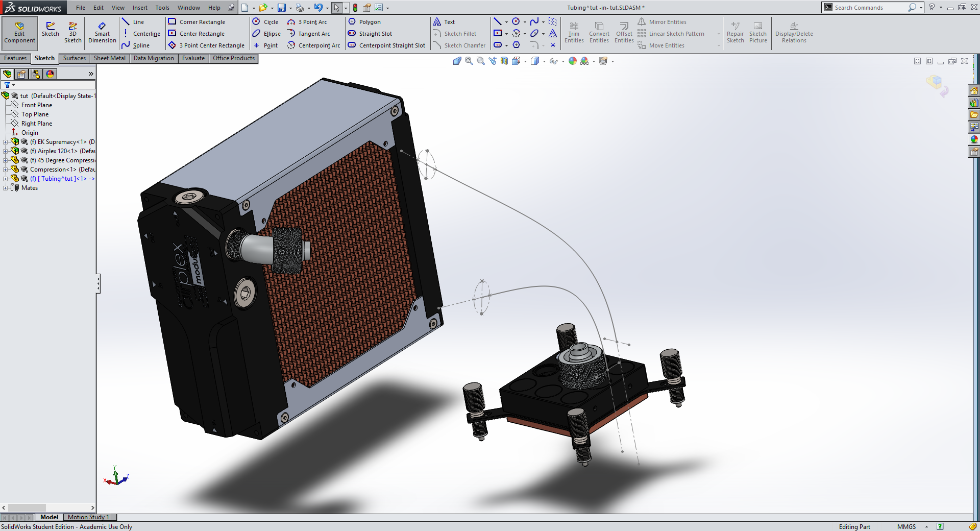Select the Line sketch tool
The height and width of the screenshot is (531, 980).
pos(133,22)
